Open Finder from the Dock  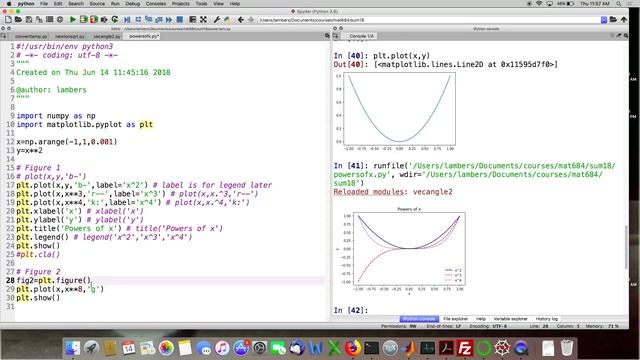coord(73,348)
